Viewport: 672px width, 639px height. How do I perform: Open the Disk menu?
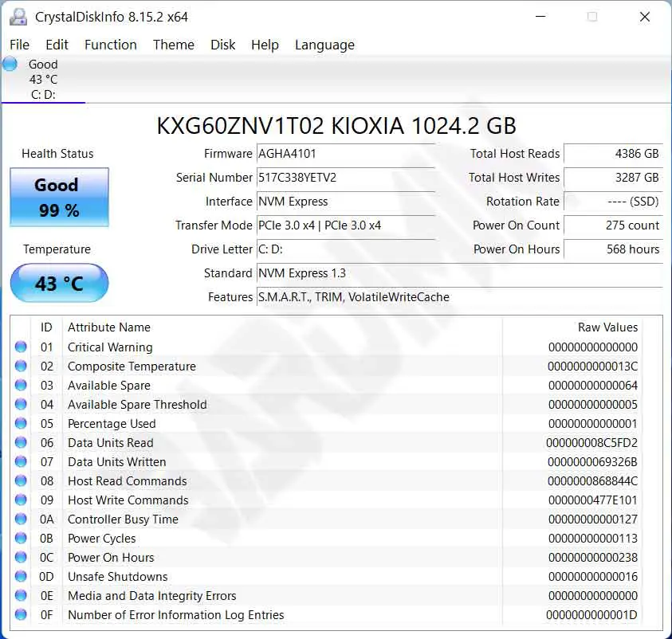[223, 45]
